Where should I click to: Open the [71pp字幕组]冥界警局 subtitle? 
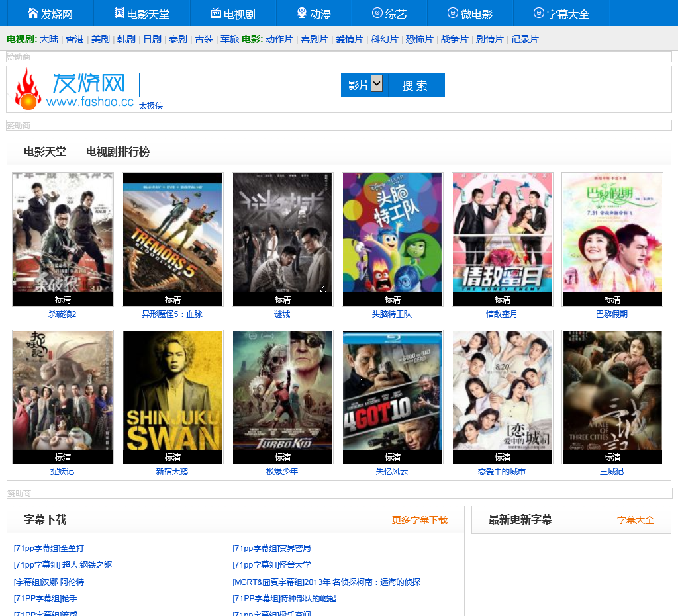point(271,548)
